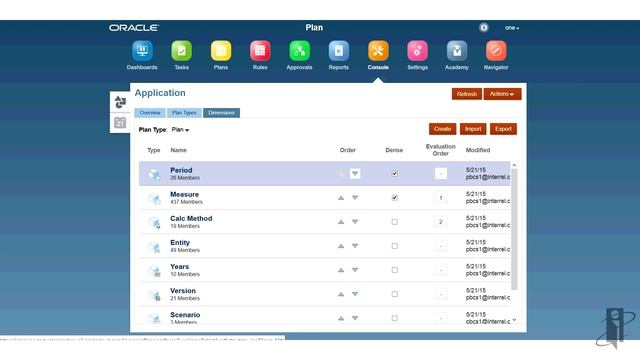Open the Period dimension link
Image resolution: width=640 pixels, height=360 pixels.
pyautogui.click(x=181, y=170)
